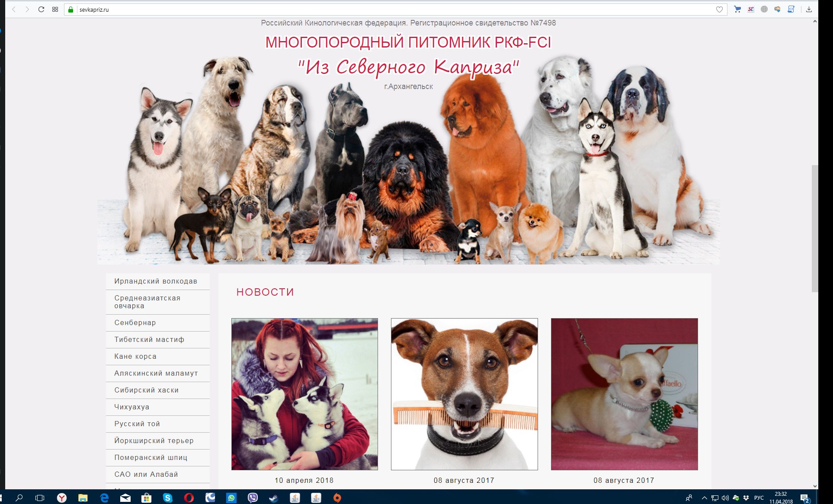
Task: Go to Померанский шпиц breed page
Action: click(x=151, y=458)
